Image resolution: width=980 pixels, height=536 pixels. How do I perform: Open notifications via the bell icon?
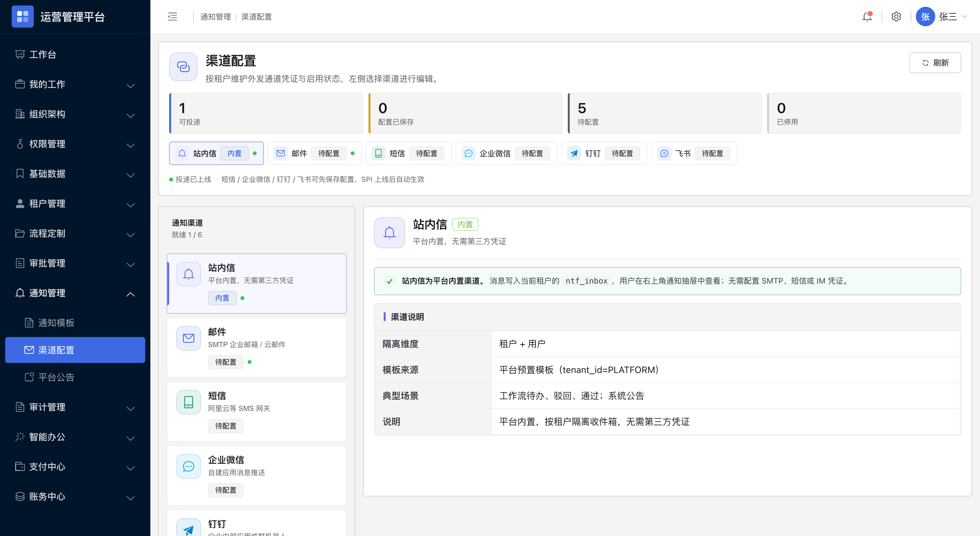click(x=867, y=16)
